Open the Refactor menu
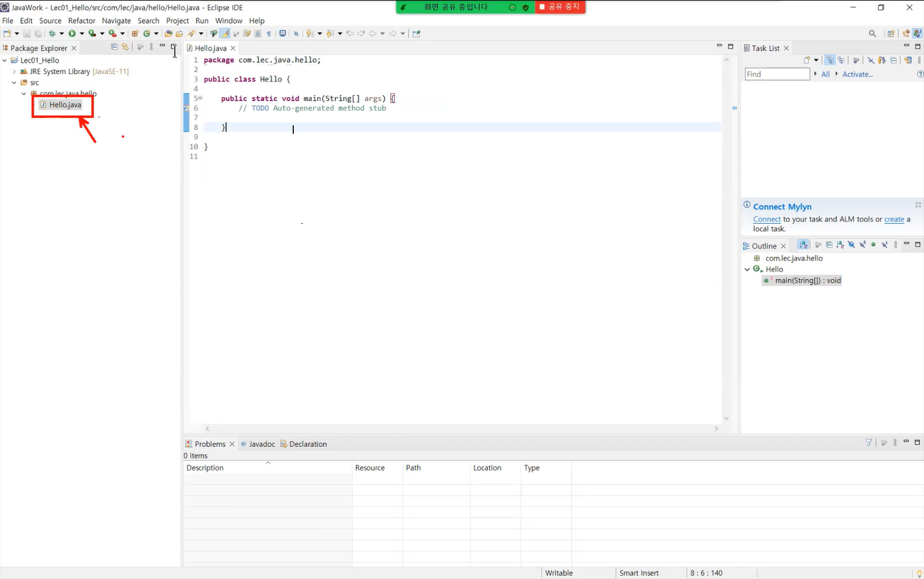The image size is (924, 579). (82, 21)
